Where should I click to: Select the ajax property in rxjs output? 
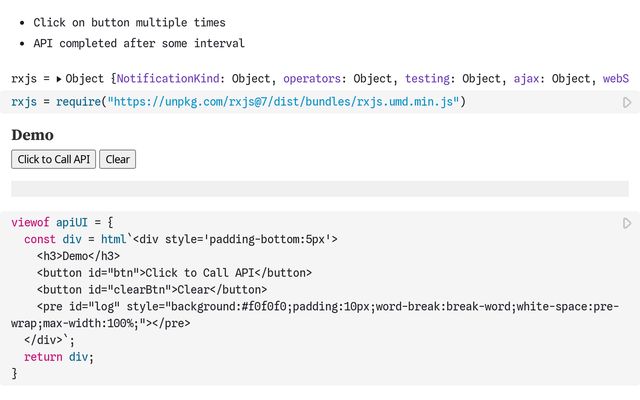point(529,78)
